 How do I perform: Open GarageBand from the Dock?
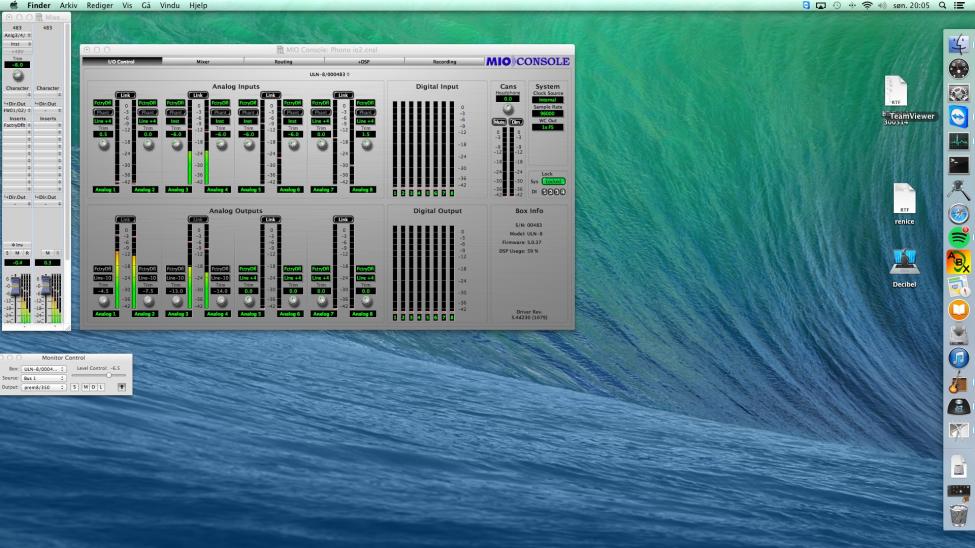click(958, 383)
